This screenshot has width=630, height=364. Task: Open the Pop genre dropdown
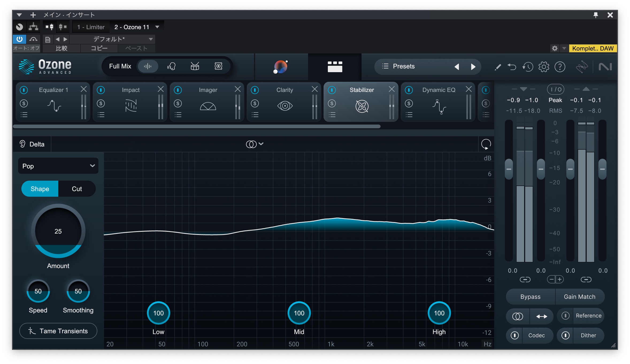58,166
